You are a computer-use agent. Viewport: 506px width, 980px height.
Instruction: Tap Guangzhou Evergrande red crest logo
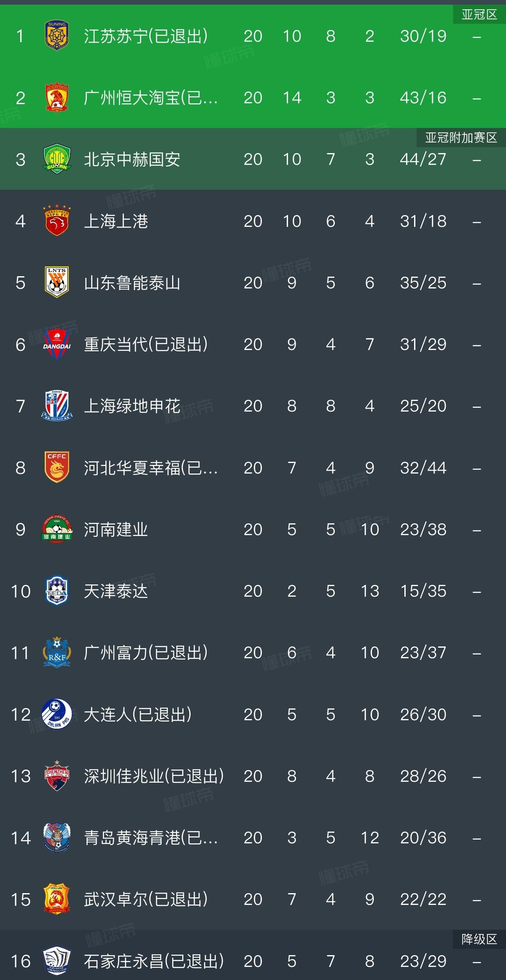pos(57,97)
